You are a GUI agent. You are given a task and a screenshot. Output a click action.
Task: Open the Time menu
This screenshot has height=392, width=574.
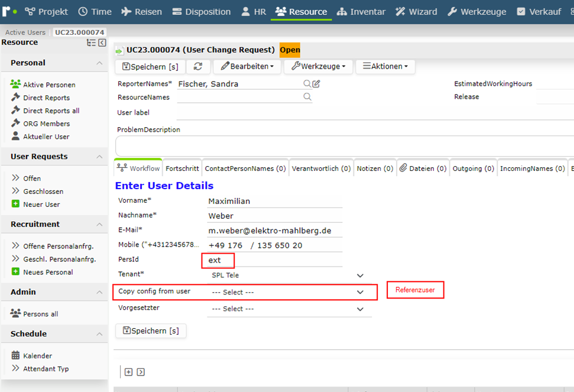click(95, 12)
